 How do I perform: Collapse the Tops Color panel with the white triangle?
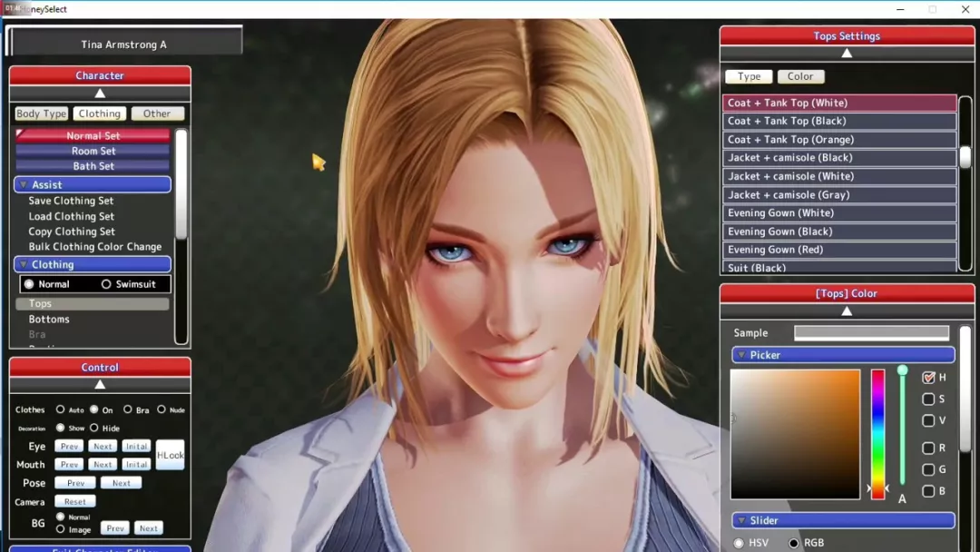coord(847,310)
